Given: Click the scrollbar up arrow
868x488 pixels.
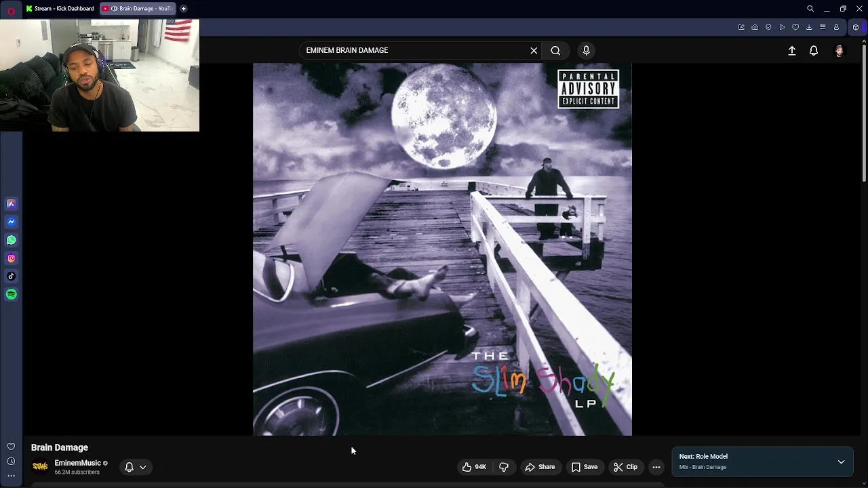Looking at the screenshot, I should pos(864,41).
